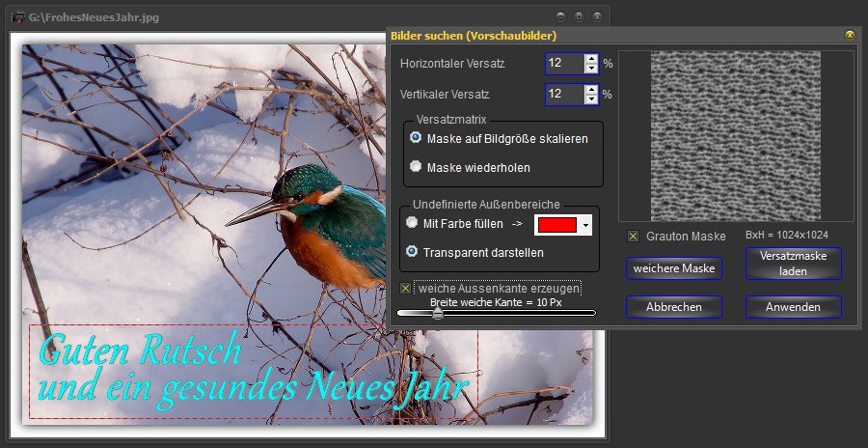Click the Versatzmaske laden button
Viewport: 868px width, 448px height.
[794, 264]
